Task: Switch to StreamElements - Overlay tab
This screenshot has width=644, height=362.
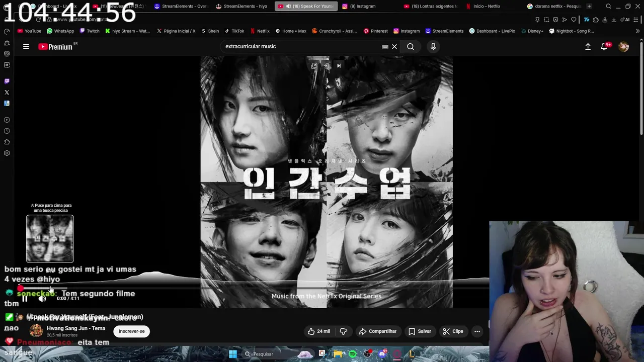Action: click(x=181, y=6)
